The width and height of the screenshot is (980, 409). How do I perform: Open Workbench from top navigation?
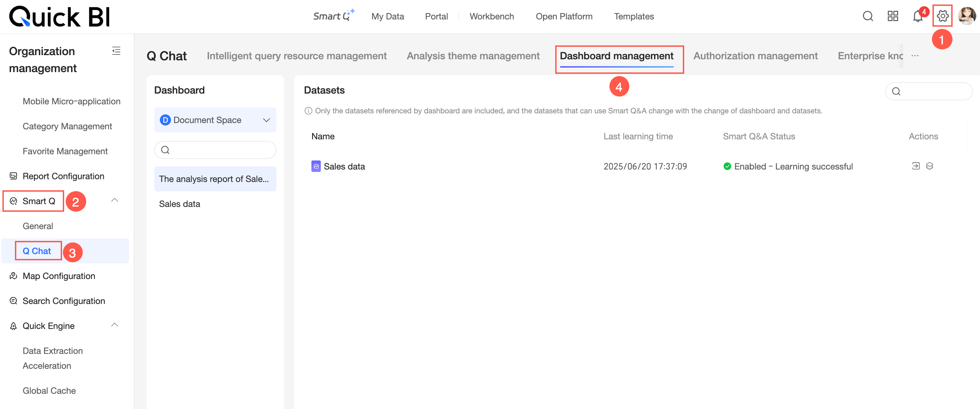[x=491, y=16]
